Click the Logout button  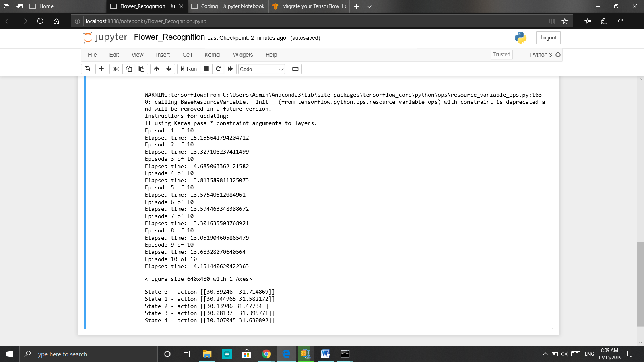point(548,37)
